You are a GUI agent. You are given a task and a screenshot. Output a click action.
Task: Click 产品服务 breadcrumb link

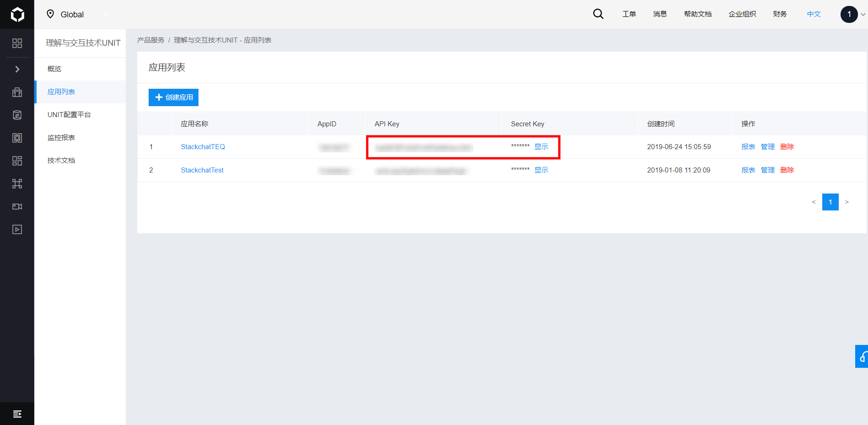pos(151,40)
